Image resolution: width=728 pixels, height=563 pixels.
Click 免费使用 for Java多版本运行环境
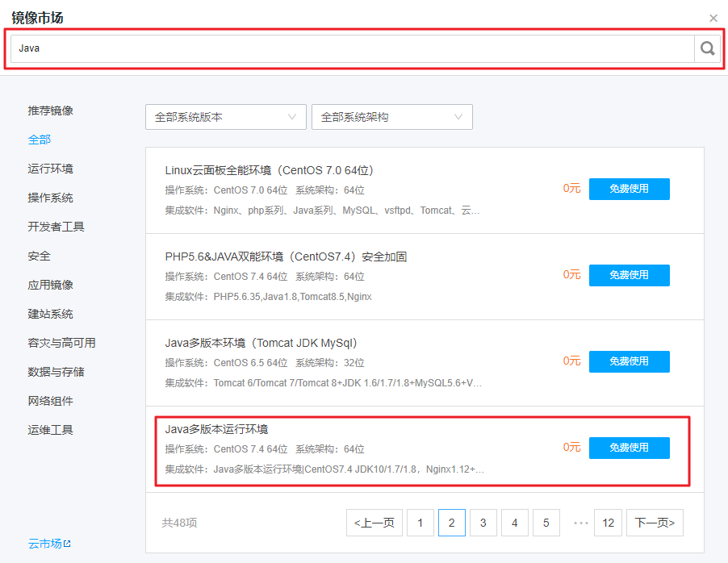pos(629,448)
